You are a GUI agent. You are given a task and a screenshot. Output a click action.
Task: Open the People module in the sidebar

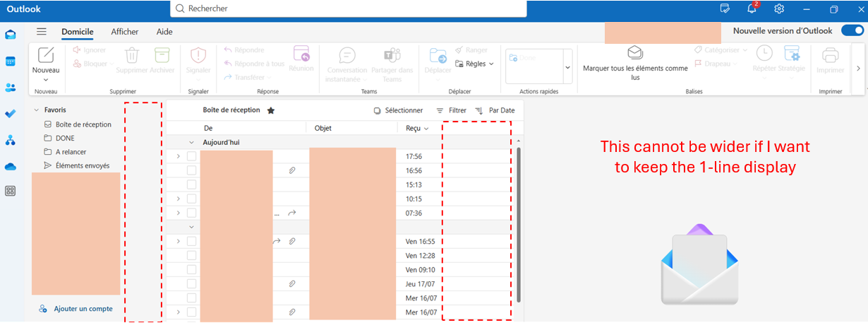coord(11,88)
